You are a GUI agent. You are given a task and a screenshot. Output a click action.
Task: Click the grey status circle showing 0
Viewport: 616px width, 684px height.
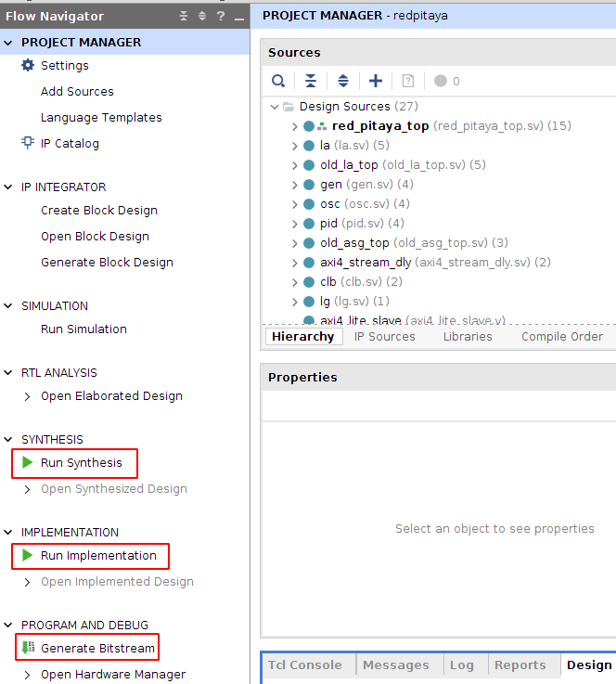tap(441, 81)
